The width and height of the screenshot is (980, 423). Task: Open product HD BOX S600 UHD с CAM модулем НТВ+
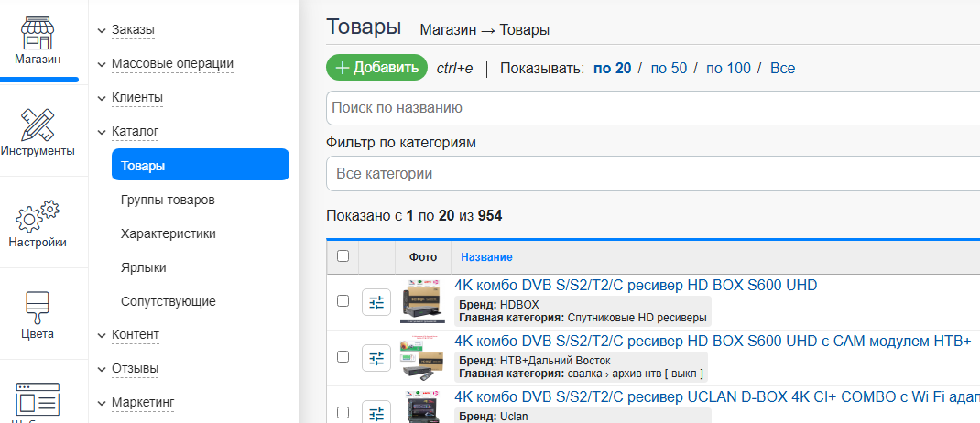[713, 341]
